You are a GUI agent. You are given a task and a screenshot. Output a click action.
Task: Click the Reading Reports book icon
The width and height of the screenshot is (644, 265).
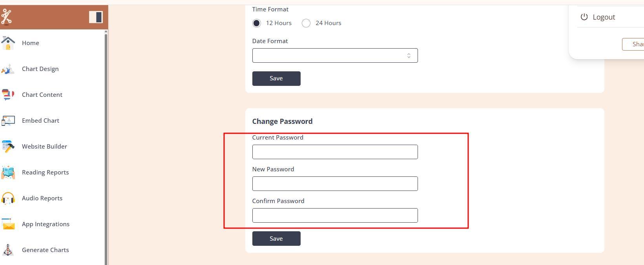(8, 172)
